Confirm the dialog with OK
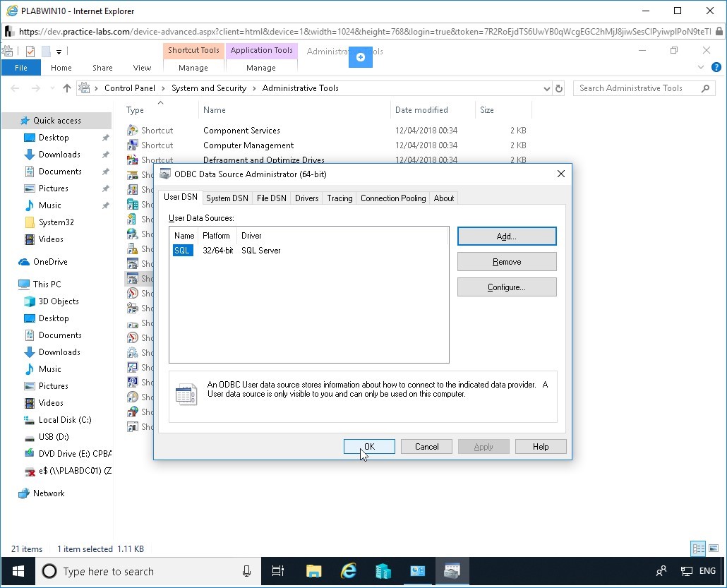This screenshot has height=588, width=727. click(x=370, y=447)
